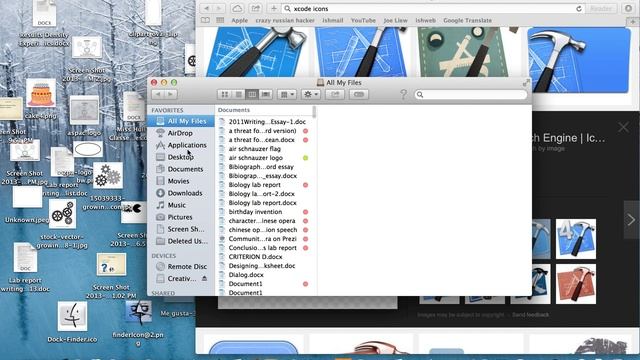Viewport: 640px width, 360px height.
Task: Open Pictures in Finder sidebar
Action: click(174, 217)
